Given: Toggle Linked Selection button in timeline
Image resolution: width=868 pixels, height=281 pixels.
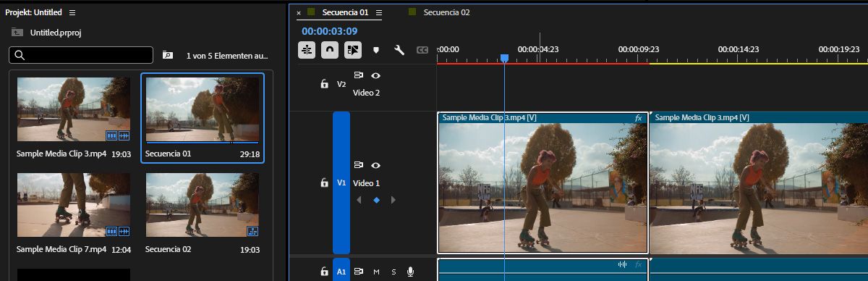Looking at the screenshot, I should tap(353, 50).
